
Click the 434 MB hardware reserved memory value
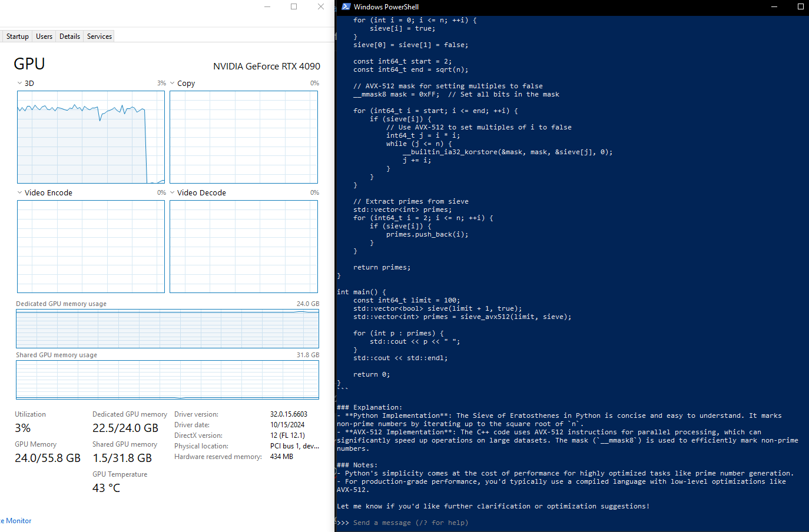(281, 457)
